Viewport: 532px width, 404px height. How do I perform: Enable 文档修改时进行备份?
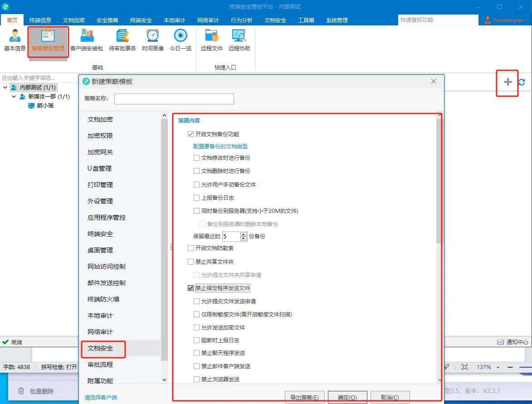click(x=196, y=158)
